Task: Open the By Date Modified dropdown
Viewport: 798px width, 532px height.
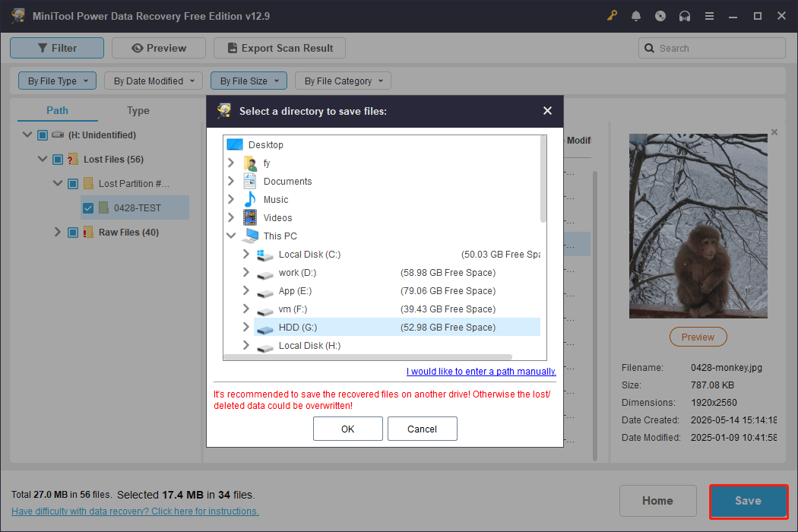Action: 154,81
